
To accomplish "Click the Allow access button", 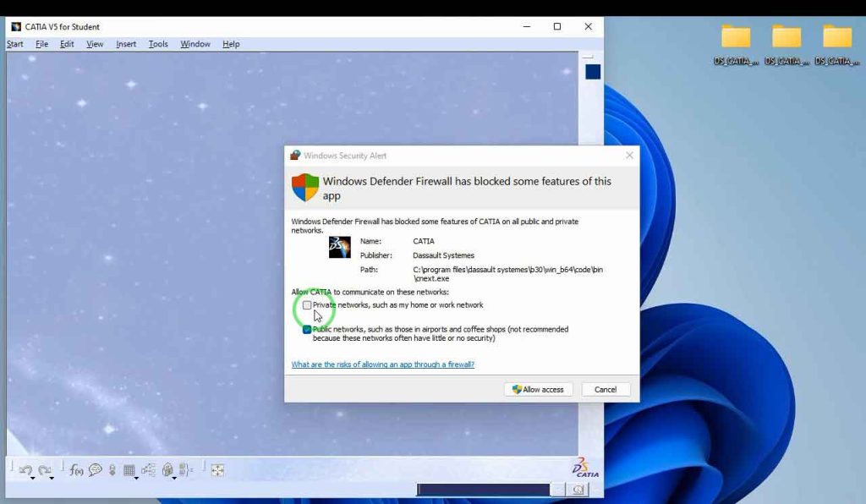I will (539, 390).
